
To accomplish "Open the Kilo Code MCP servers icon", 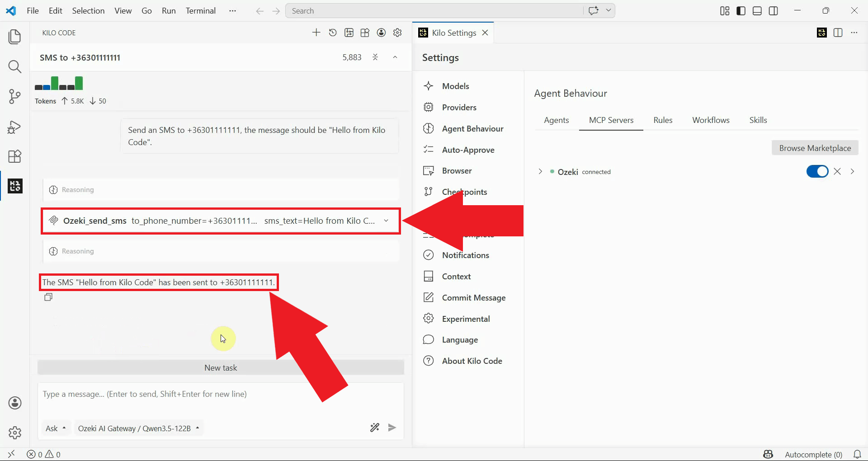I will tap(349, 33).
